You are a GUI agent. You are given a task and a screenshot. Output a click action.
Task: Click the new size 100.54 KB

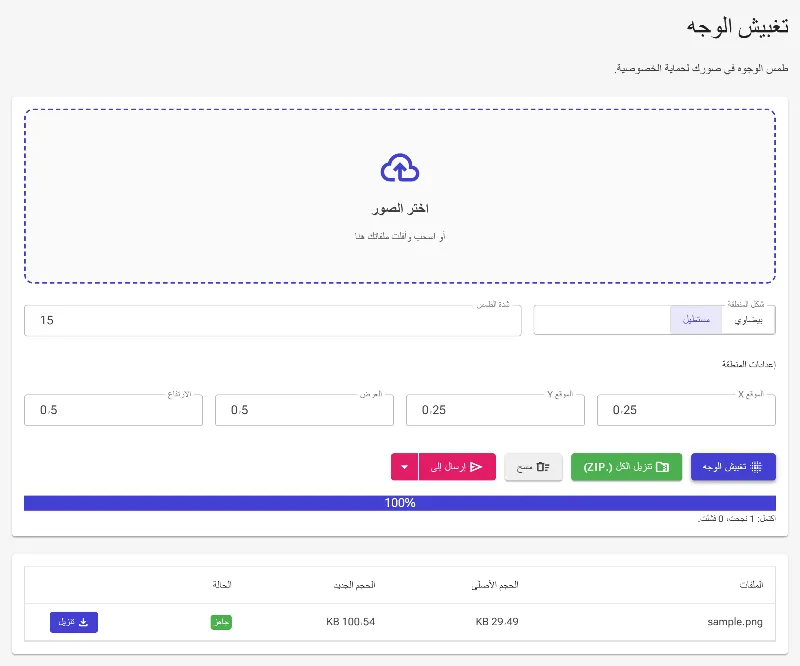351,622
